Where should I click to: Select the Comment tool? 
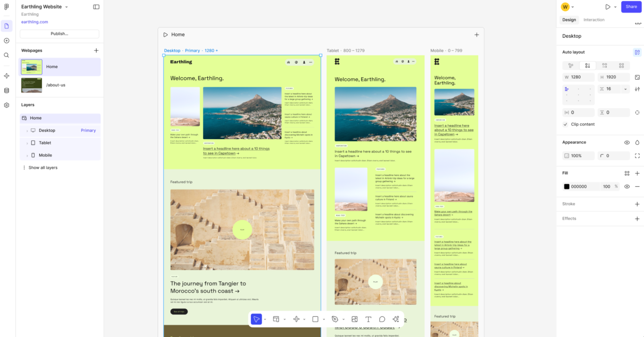coord(382,319)
